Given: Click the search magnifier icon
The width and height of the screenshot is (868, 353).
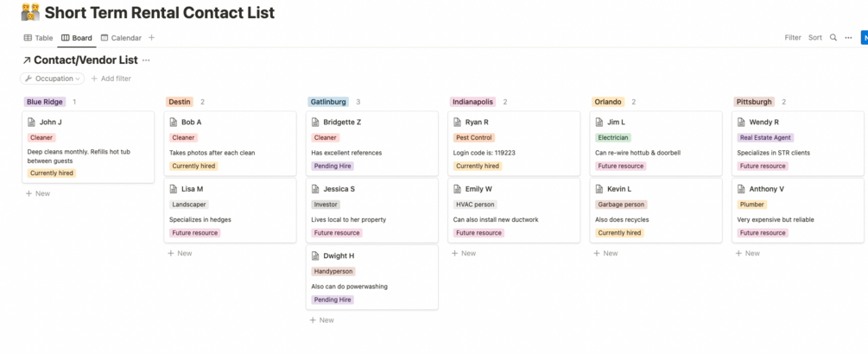Looking at the screenshot, I should click(833, 38).
